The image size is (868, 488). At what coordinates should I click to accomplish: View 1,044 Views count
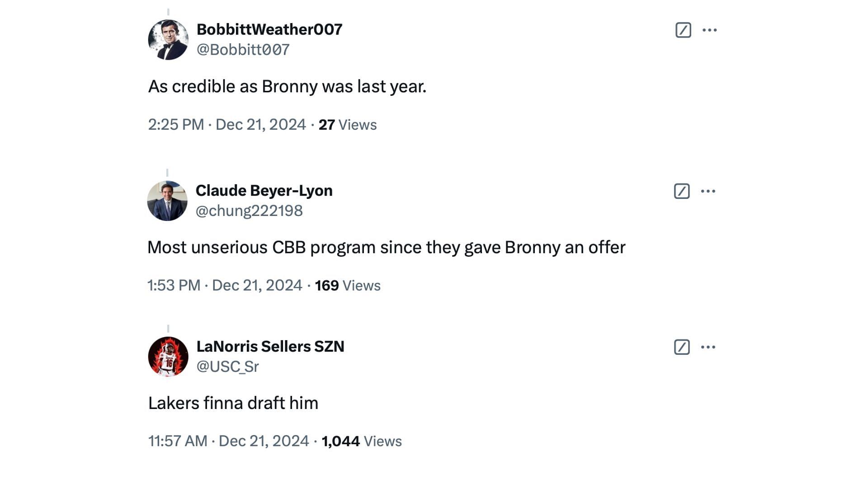pyautogui.click(x=362, y=441)
